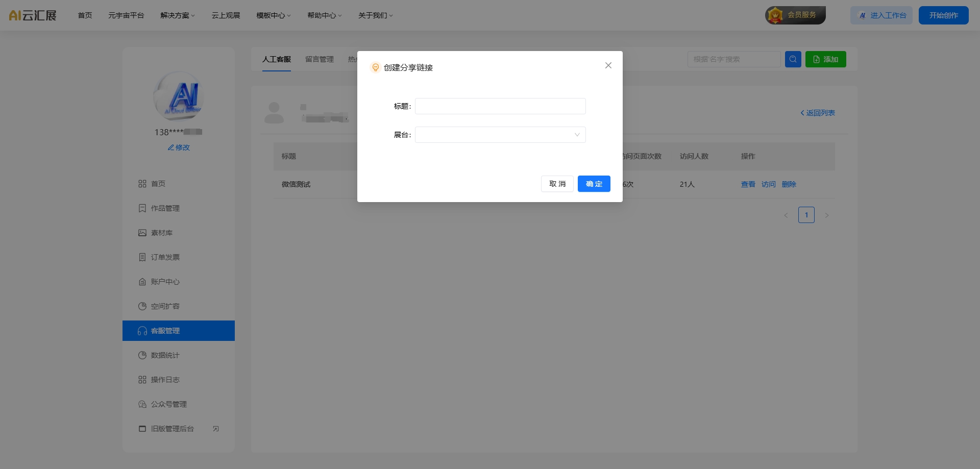Expand the 帮助中心 menu chevron
Image resolution: width=980 pixels, height=469 pixels.
[340, 15]
